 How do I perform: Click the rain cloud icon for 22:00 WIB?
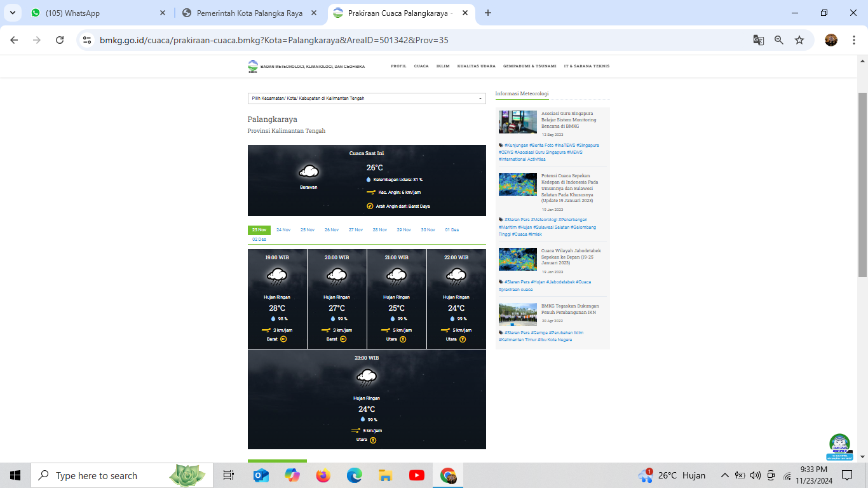(456, 276)
